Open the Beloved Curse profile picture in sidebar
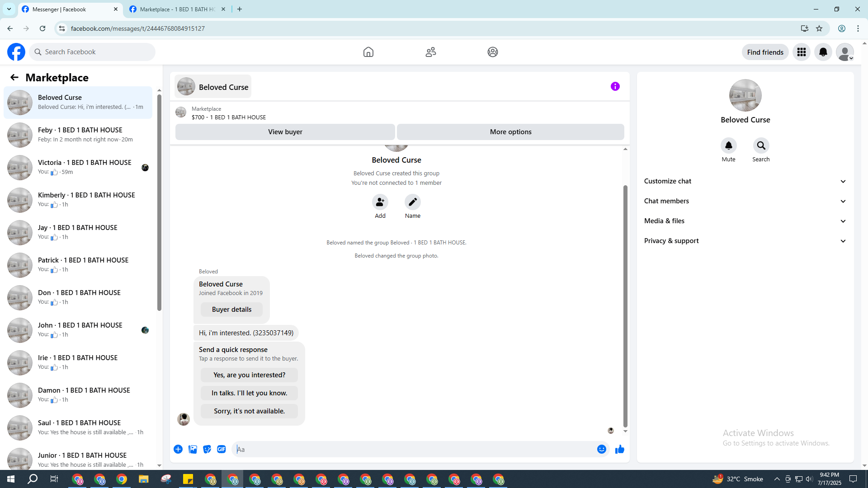This screenshot has width=868, height=488. (745, 95)
